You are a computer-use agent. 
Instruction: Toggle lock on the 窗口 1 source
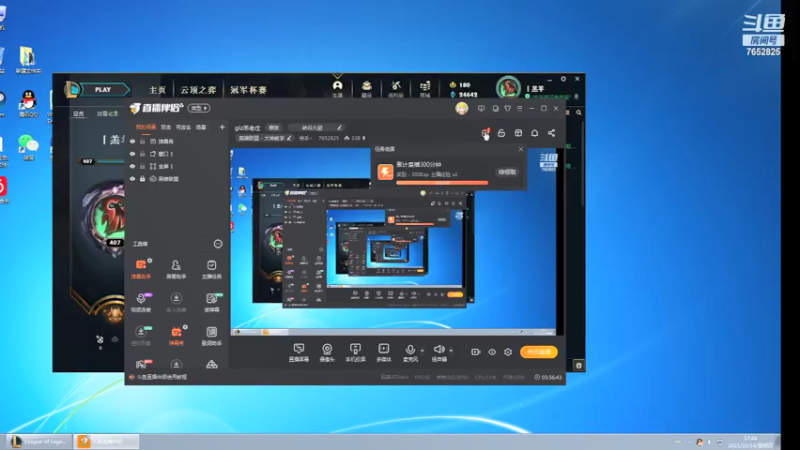point(143,154)
